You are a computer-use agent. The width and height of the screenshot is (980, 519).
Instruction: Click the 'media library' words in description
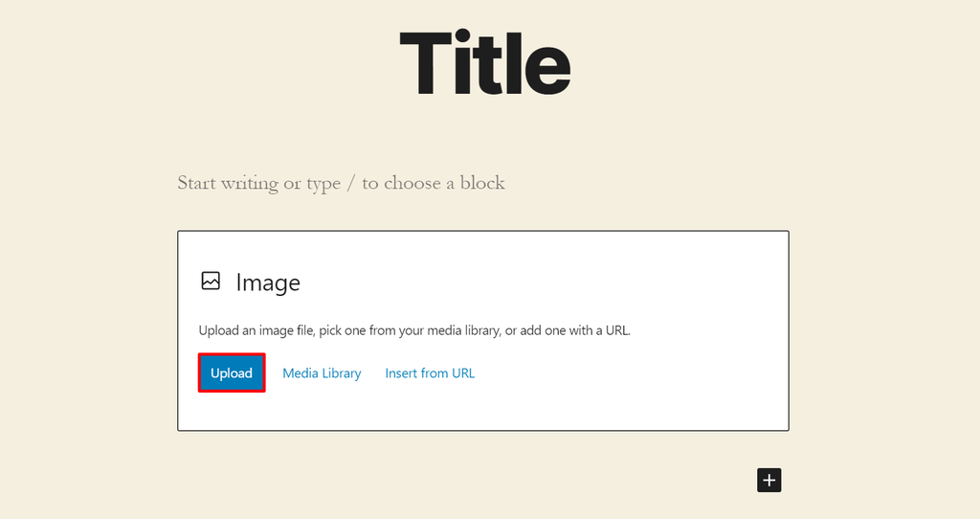[x=460, y=330]
